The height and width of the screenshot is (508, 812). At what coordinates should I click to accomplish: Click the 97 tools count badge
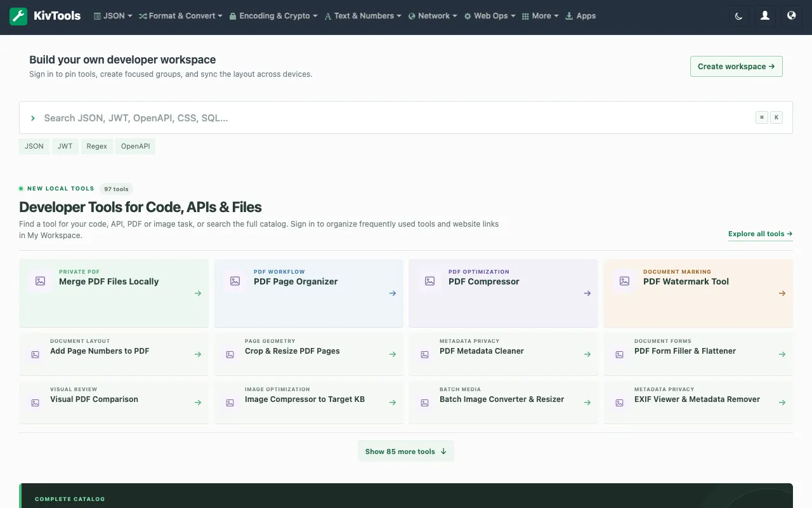(116, 189)
